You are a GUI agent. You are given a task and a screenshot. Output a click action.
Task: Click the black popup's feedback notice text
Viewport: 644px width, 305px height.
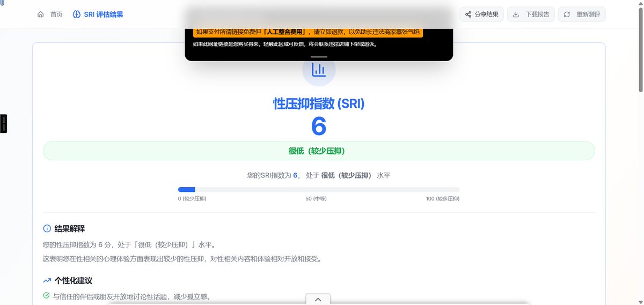coord(284,44)
